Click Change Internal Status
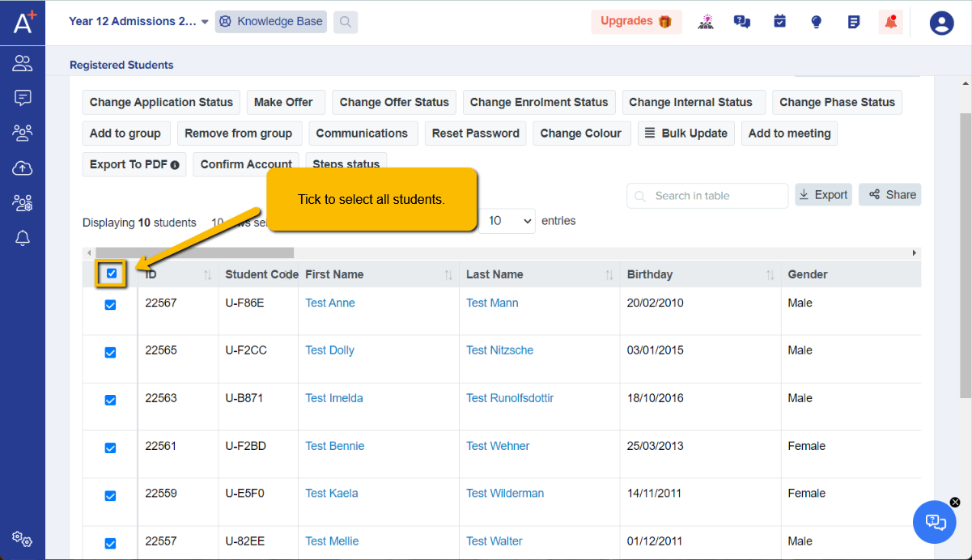Image resolution: width=972 pixels, height=560 pixels. coord(694,102)
